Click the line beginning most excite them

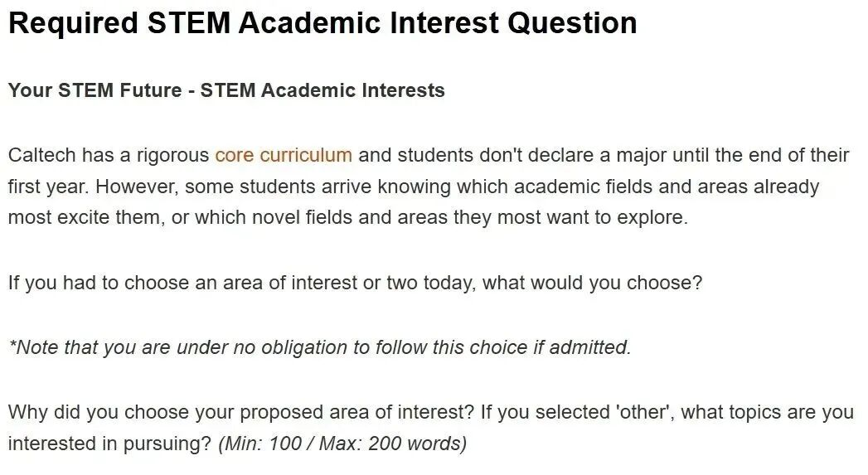pos(347,217)
